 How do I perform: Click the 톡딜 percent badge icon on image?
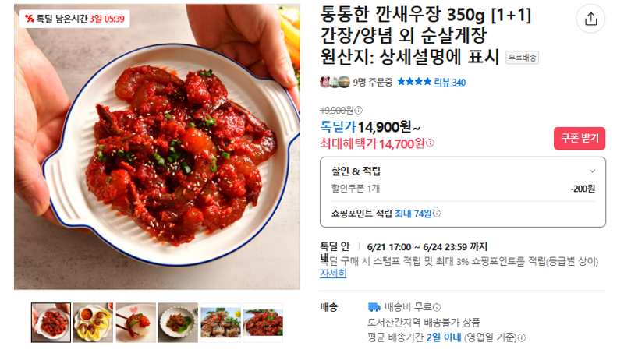[29, 18]
